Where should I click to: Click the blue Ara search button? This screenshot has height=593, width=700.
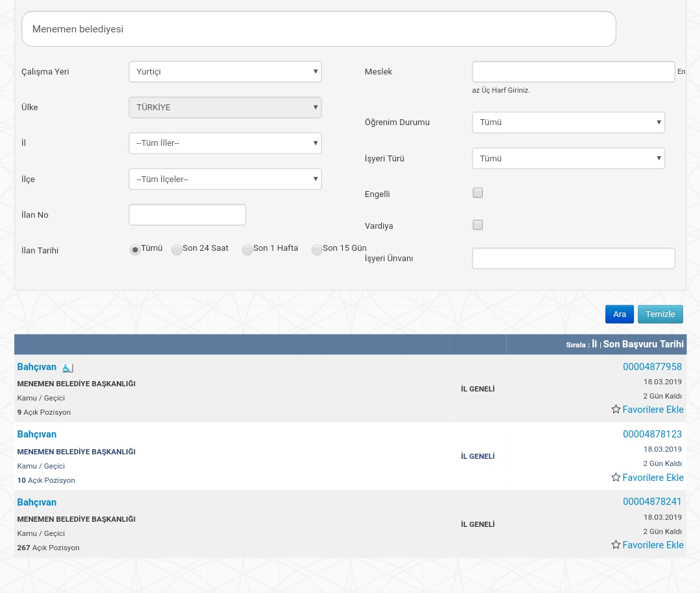click(x=619, y=314)
